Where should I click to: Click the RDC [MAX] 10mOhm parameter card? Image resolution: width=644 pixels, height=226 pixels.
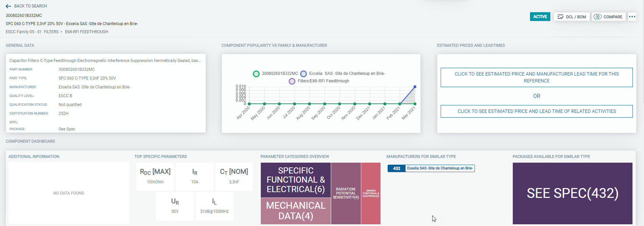click(x=155, y=177)
